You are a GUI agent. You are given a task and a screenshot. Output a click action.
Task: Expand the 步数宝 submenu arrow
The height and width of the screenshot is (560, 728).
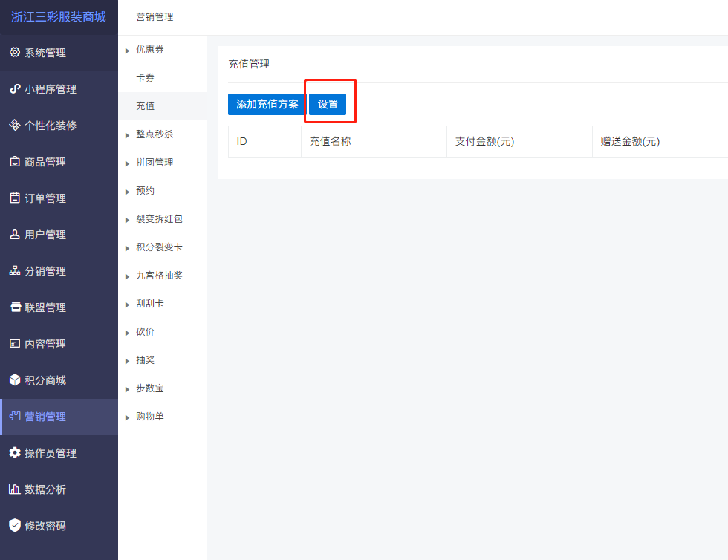pyautogui.click(x=127, y=390)
